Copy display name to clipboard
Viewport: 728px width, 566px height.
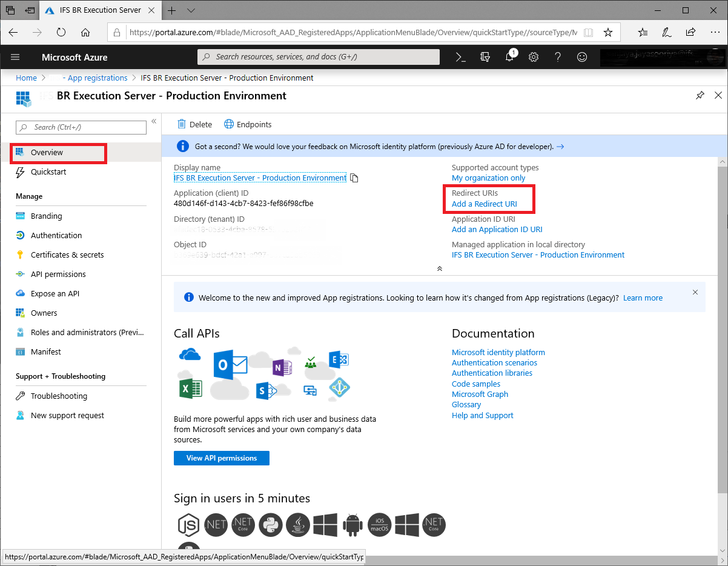point(354,178)
